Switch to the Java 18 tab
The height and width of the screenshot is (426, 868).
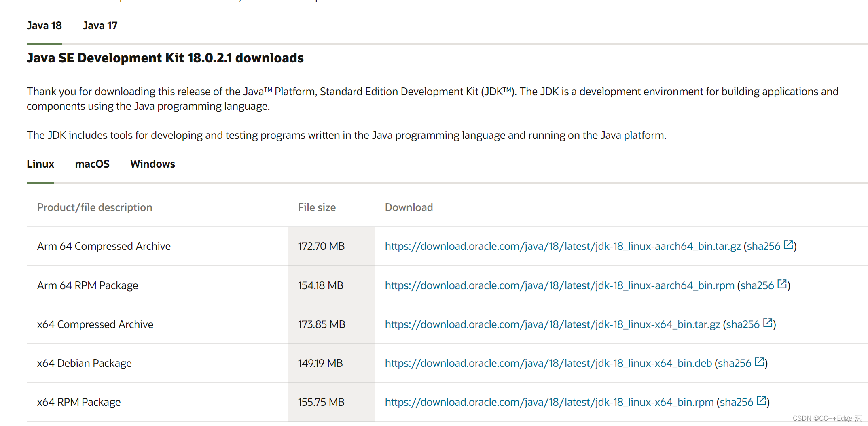pyautogui.click(x=44, y=26)
